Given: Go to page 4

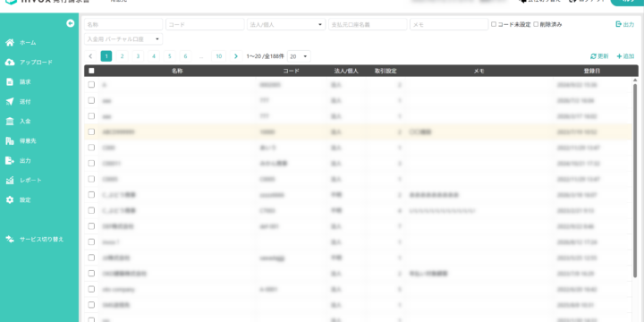Looking at the screenshot, I should [154, 56].
